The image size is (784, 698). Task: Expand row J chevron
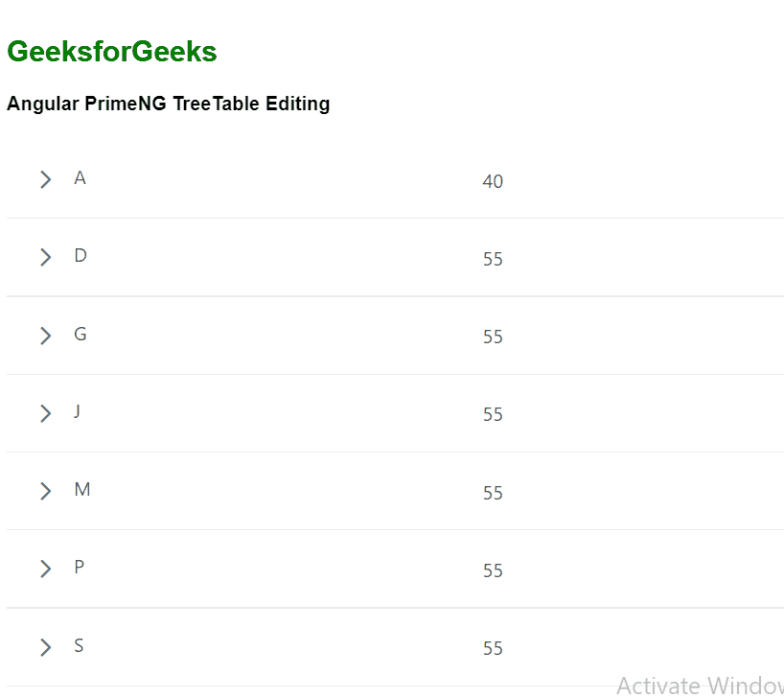click(45, 413)
